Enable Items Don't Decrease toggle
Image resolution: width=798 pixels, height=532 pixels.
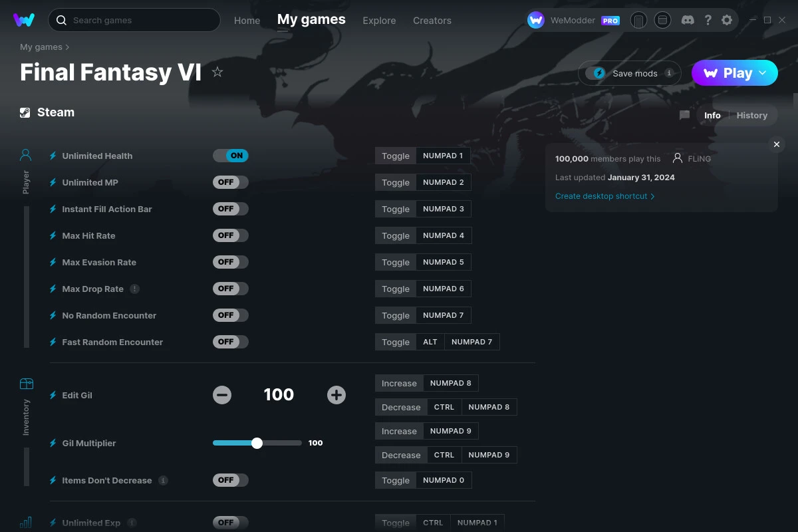[x=231, y=480]
